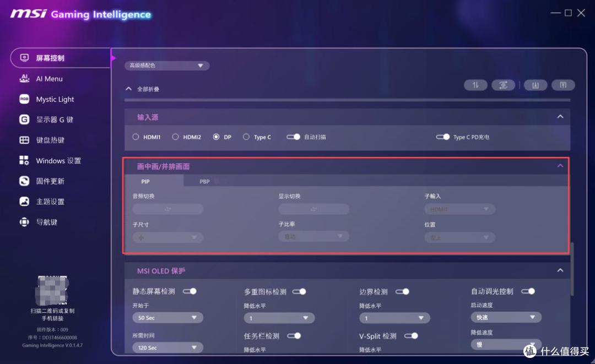Open the 子尺寸 sub size dropdown
This screenshot has width=595, height=364.
[167, 238]
